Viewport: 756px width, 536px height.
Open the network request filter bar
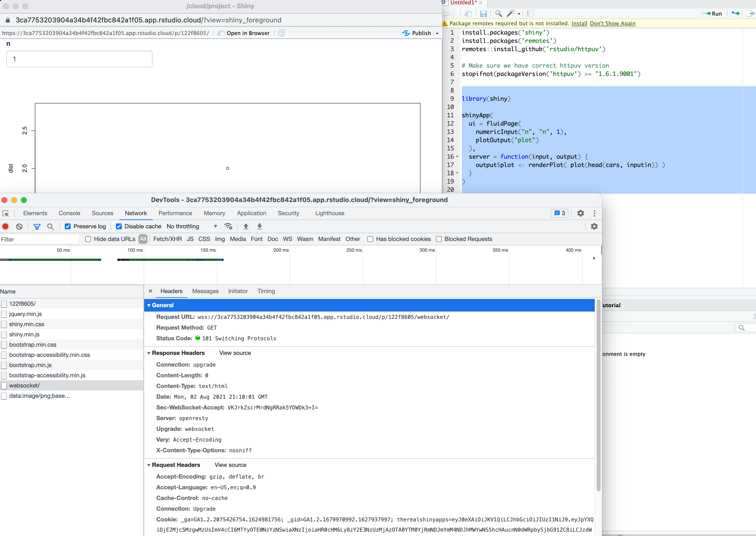[x=37, y=226]
